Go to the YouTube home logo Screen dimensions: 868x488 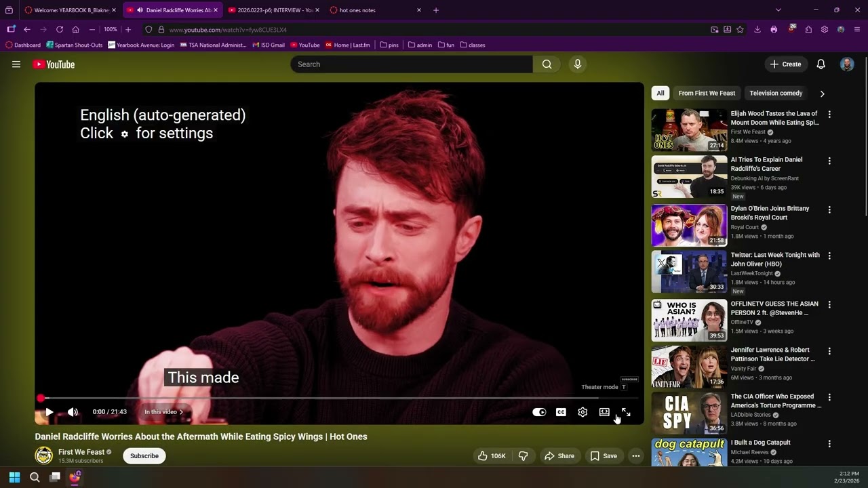point(54,64)
